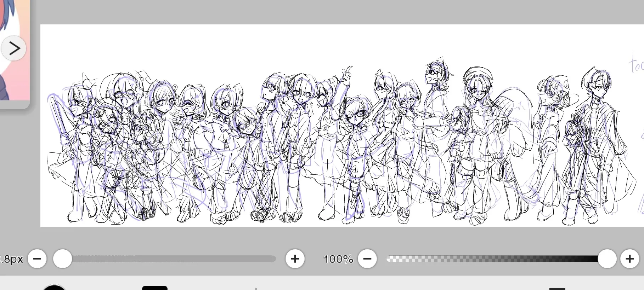Tap the 100% opacity value label
Viewport: 644px width, 290px height.
[x=338, y=259]
